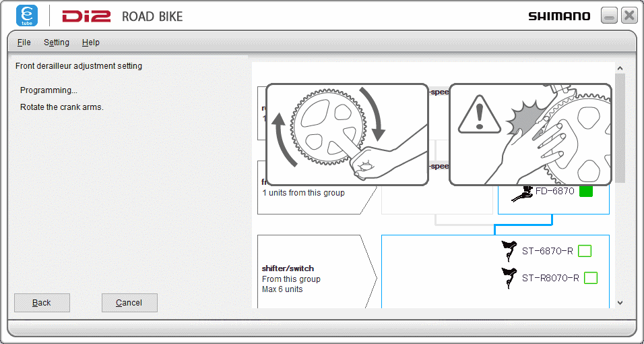Select the ST-6870-R shifter icon
644x344 pixels.
coord(509,251)
